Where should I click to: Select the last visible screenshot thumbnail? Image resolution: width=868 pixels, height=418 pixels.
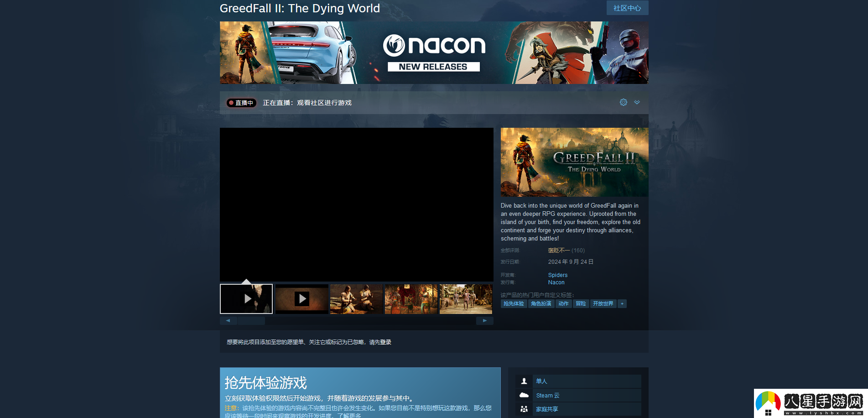(x=466, y=299)
